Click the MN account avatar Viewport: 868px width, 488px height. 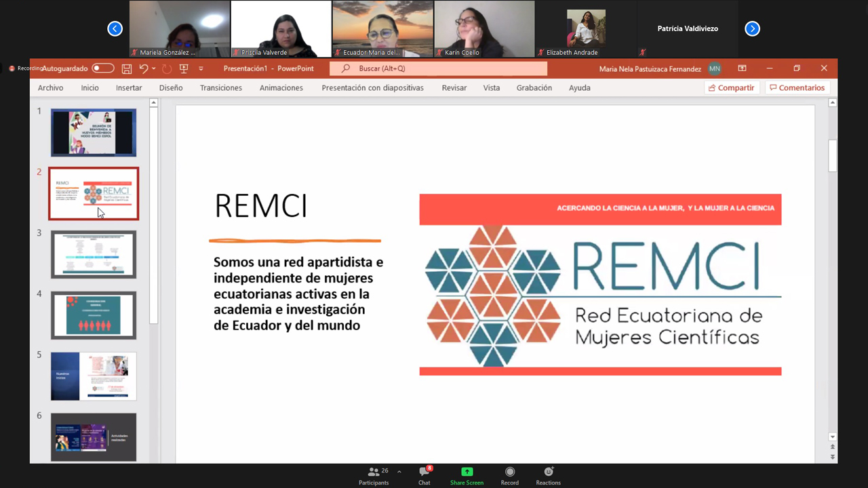click(714, 68)
